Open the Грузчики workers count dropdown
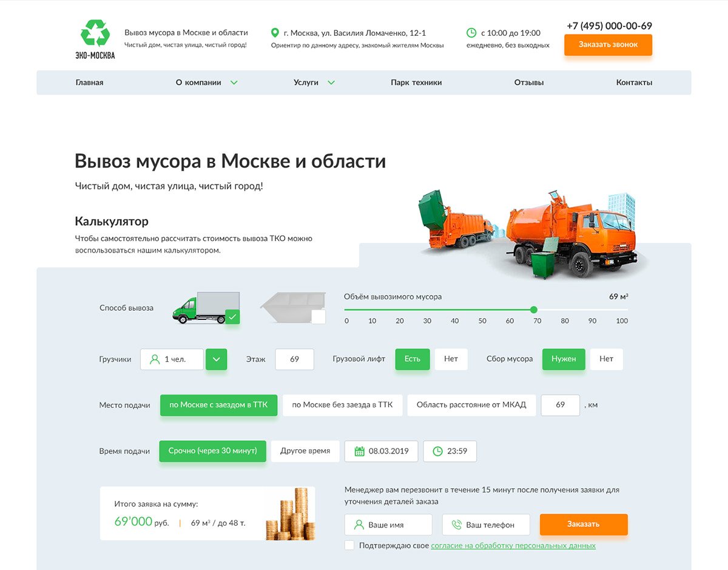Viewport: 728px width, 570px height. [217, 359]
